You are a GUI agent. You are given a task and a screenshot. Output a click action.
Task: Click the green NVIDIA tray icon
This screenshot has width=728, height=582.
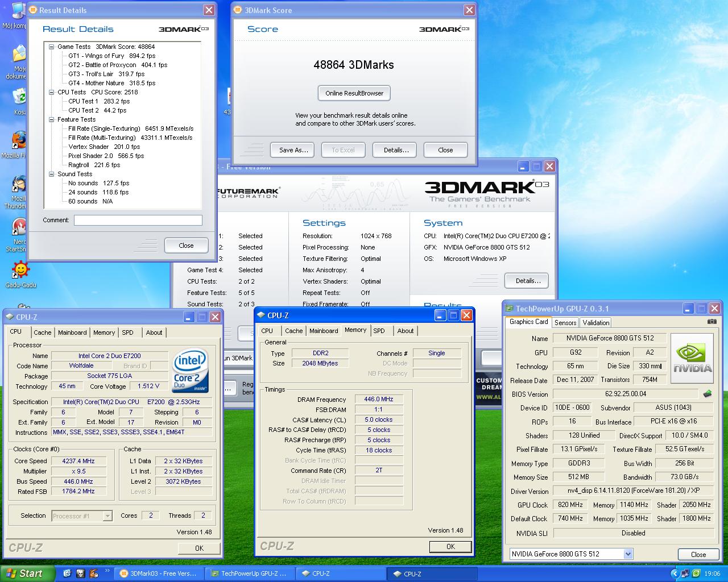click(696, 573)
